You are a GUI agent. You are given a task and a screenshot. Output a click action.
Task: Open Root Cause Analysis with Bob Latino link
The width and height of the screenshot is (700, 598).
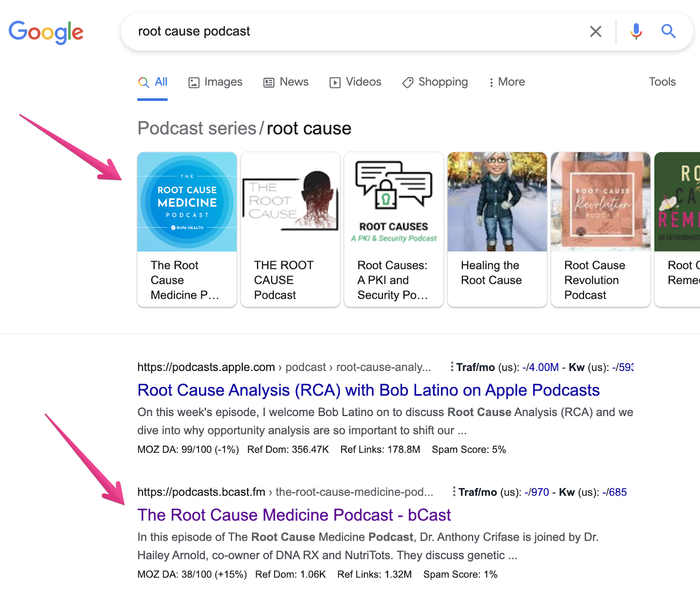(368, 390)
